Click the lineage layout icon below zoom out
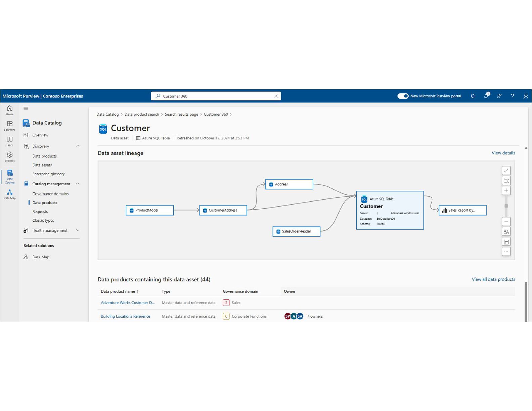Viewport: 532px width, 411px height. pyautogui.click(x=506, y=232)
